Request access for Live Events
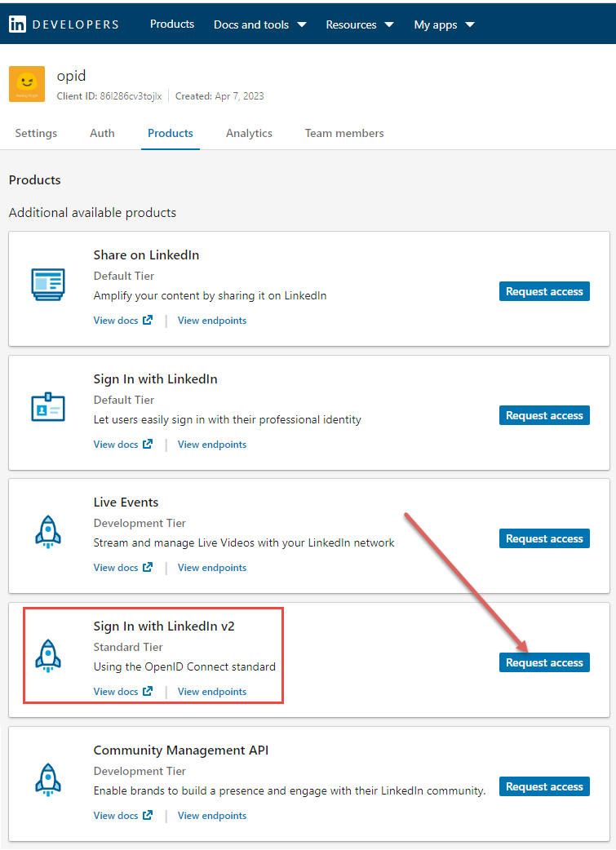Screen dimensions: 616x850 click(x=544, y=539)
